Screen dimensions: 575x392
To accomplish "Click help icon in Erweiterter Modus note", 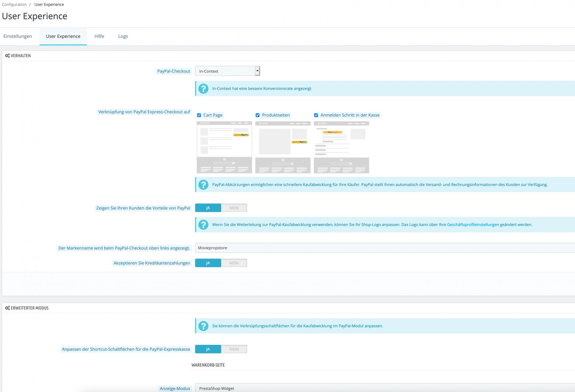I will (x=203, y=326).
